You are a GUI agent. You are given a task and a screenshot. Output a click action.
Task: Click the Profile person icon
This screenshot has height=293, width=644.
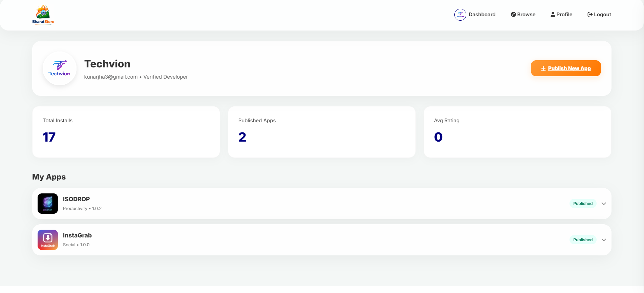(x=553, y=15)
